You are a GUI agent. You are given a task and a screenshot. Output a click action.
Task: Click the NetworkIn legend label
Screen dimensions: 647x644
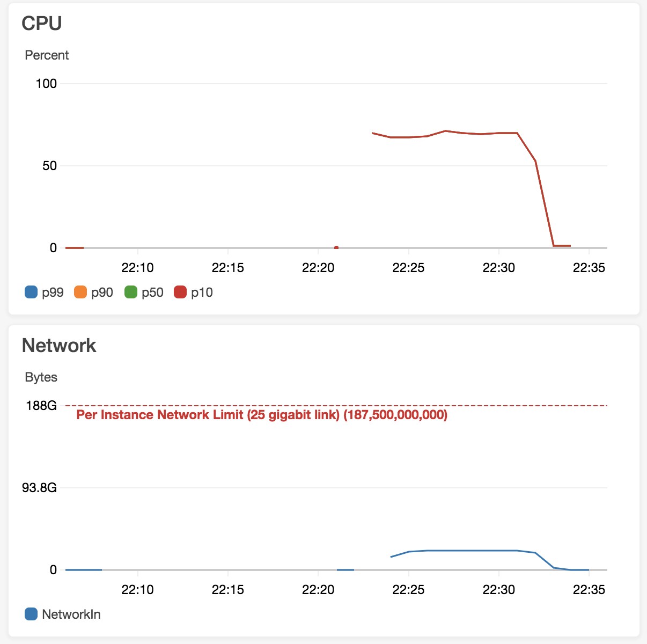click(71, 614)
